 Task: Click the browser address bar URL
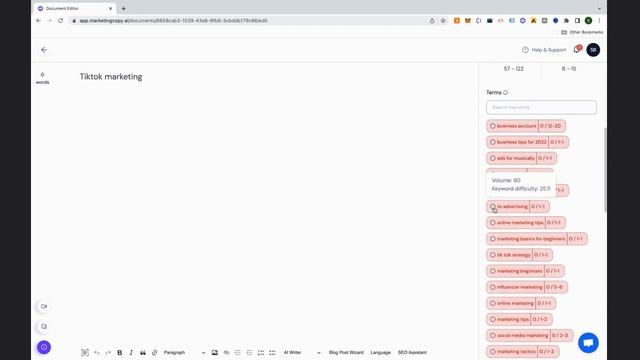click(173, 20)
